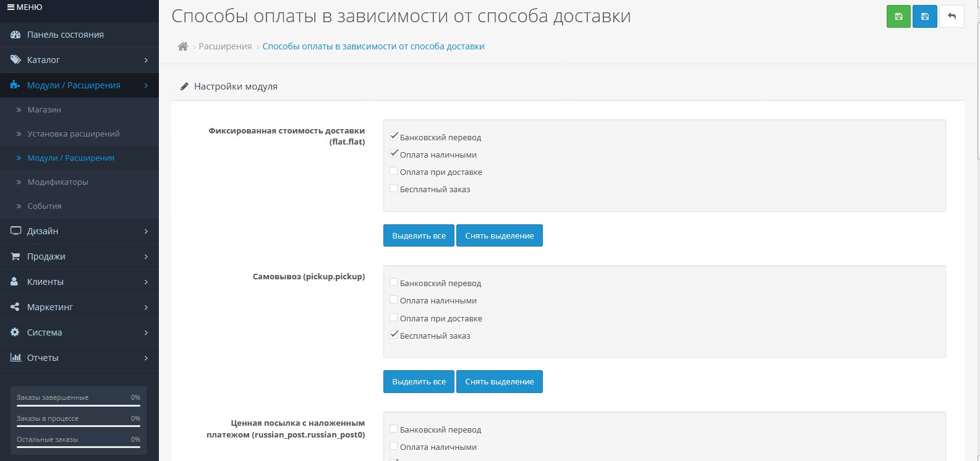980x461 pixels.
Task: Click the user icon beside Клиенты
Action: (15, 282)
